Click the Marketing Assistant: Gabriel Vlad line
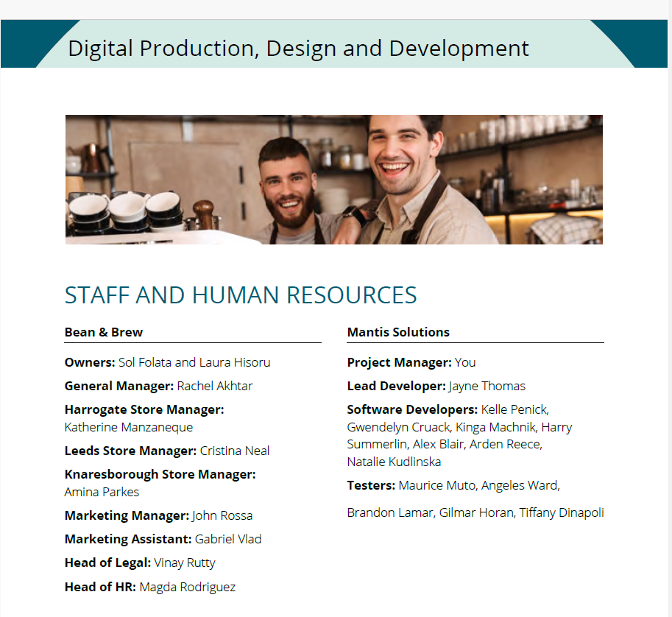 (163, 539)
